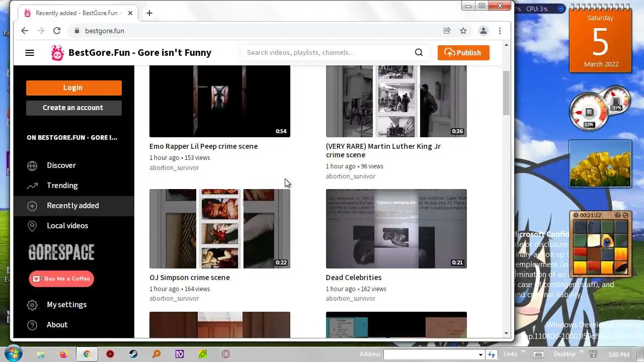Image resolution: width=644 pixels, height=362 pixels.
Task: Click abortion_survivor under the 0:36 video
Action: pos(351,176)
